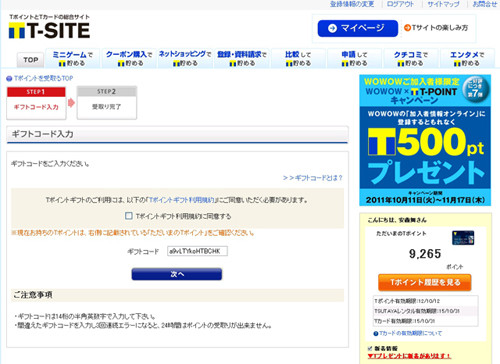Click the ログアウト link
The height and width of the screenshot is (364, 500).
[x=400, y=4]
